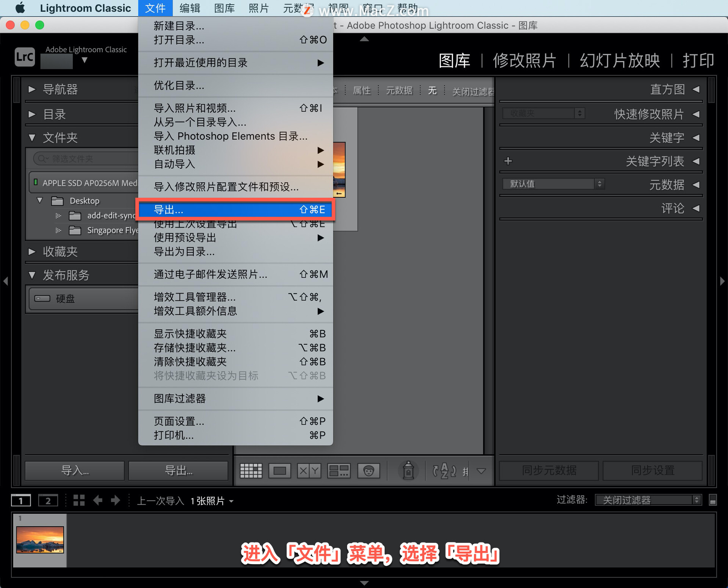
Task: Switch to Loupe view icon
Action: [279, 471]
